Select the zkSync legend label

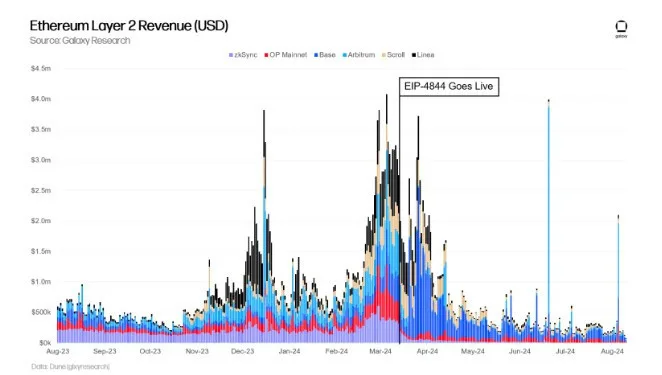(x=246, y=55)
